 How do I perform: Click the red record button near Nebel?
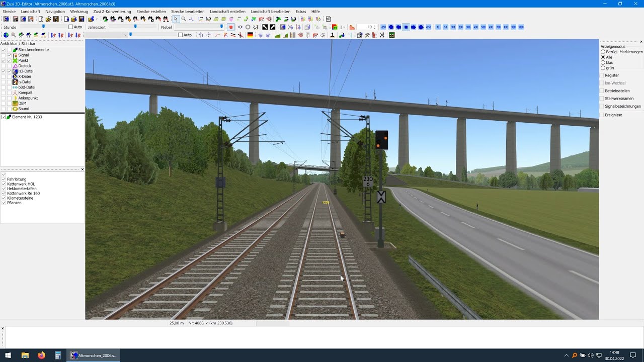pyautogui.click(x=231, y=27)
